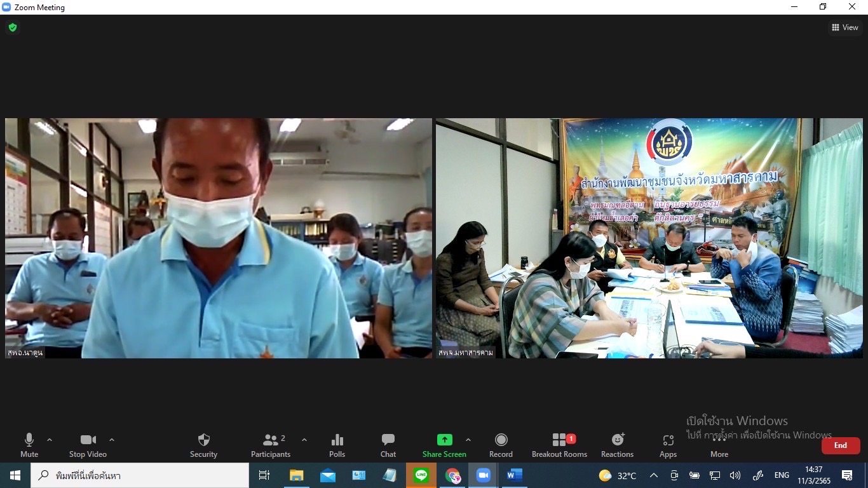Open Chrome from the taskbar
This screenshot has width=868, height=488.
(x=452, y=475)
